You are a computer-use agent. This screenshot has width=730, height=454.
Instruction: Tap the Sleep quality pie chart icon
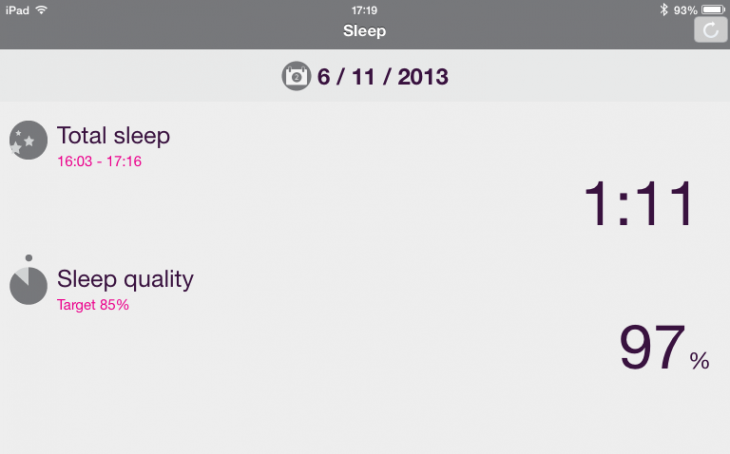tap(28, 284)
